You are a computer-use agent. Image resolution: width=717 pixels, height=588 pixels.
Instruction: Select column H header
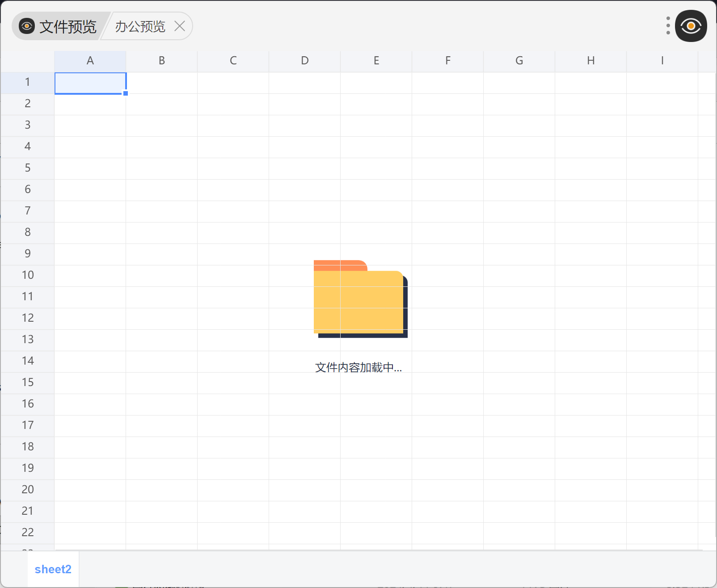[x=591, y=61]
